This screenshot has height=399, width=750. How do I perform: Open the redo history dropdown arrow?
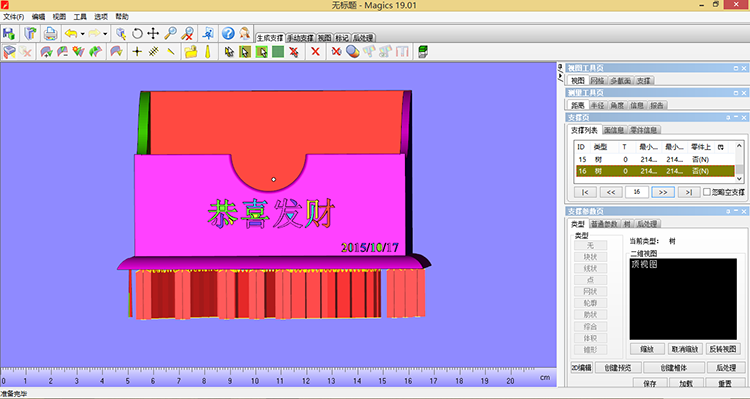tap(105, 33)
